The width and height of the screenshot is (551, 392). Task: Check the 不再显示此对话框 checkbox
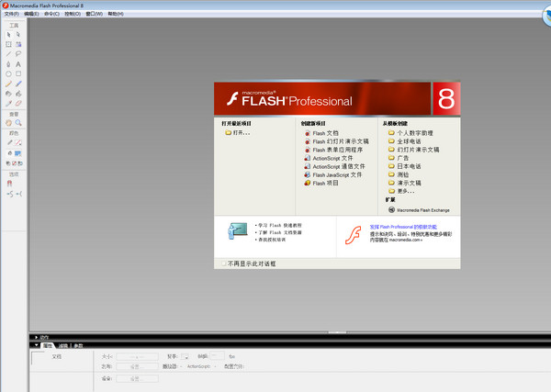click(223, 263)
